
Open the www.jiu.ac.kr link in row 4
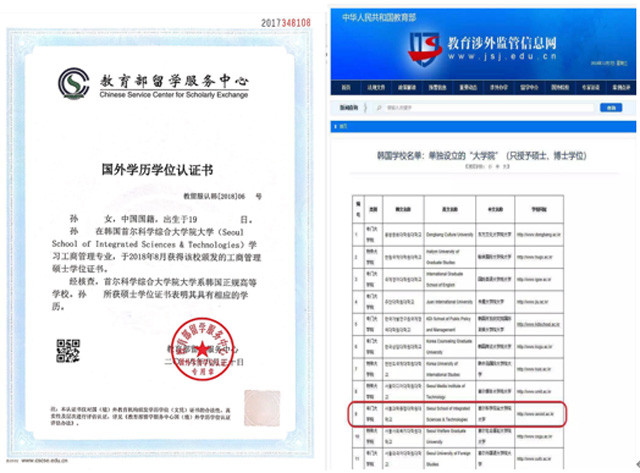pyautogui.click(x=533, y=302)
